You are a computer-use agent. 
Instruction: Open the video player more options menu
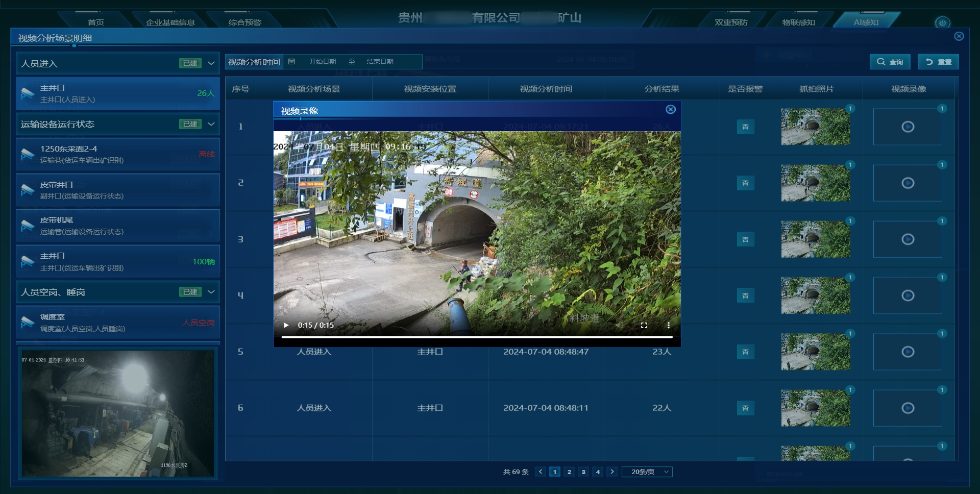[669, 325]
